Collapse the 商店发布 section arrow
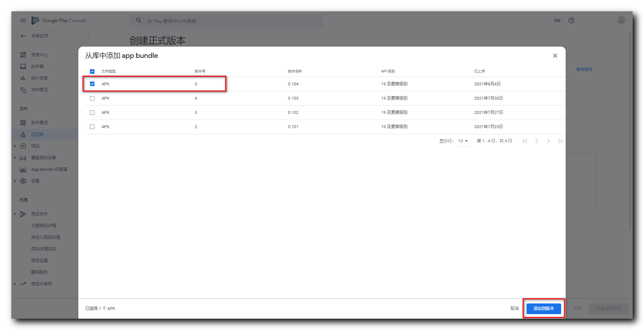 pyautogui.click(x=15, y=214)
